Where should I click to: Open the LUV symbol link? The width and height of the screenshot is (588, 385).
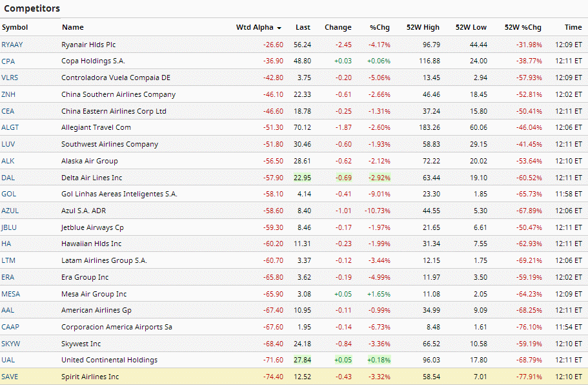pyautogui.click(x=8, y=144)
